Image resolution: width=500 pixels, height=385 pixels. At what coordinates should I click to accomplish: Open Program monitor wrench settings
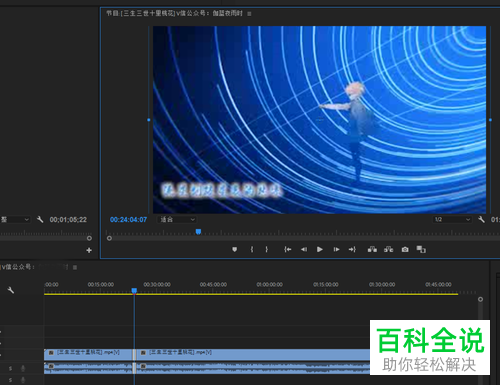(481, 219)
